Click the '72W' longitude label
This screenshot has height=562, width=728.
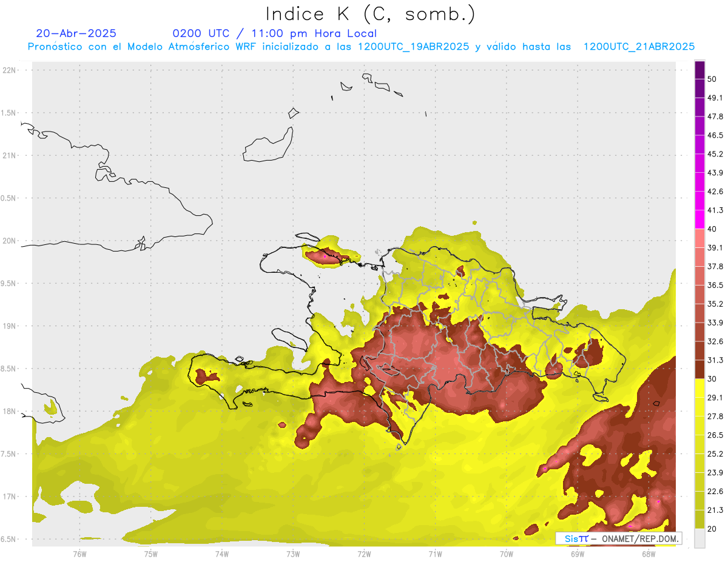click(x=364, y=554)
